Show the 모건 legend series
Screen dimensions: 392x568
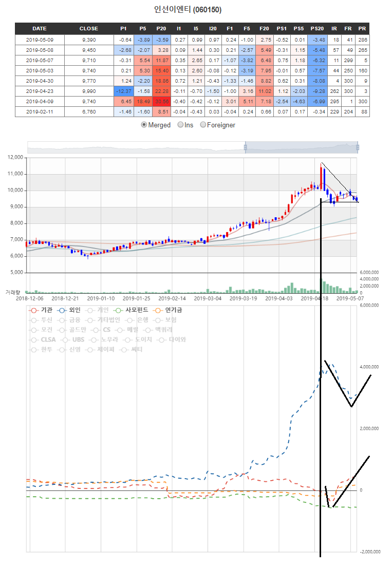pyautogui.click(x=41, y=330)
